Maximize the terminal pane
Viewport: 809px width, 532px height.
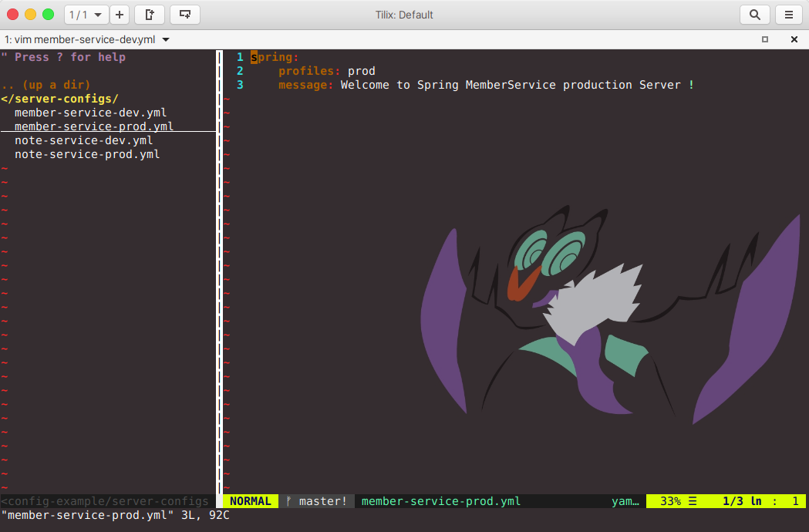765,39
